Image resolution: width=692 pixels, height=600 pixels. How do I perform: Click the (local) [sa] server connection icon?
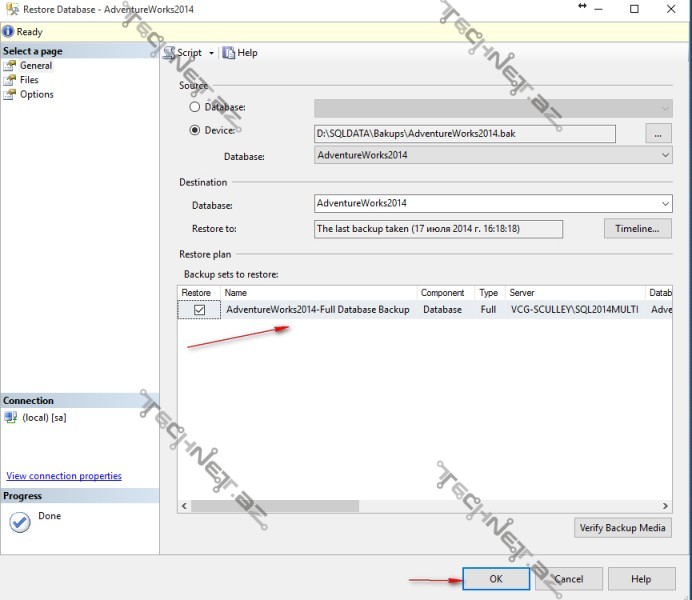pyautogui.click(x=11, y=417)
